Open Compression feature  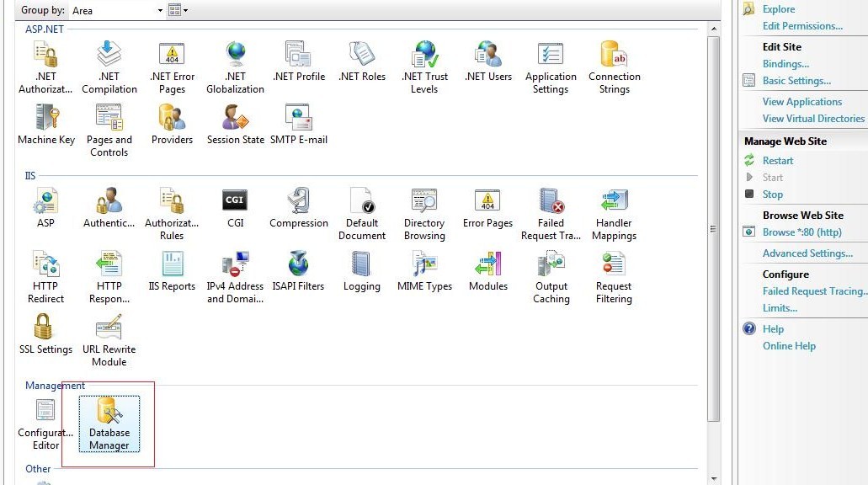(299, 208)
